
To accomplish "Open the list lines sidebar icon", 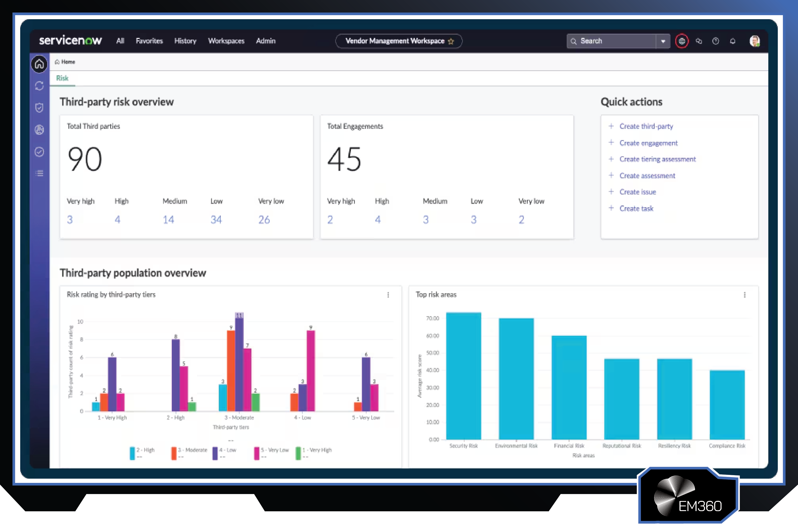I will (x=39, y=173).
